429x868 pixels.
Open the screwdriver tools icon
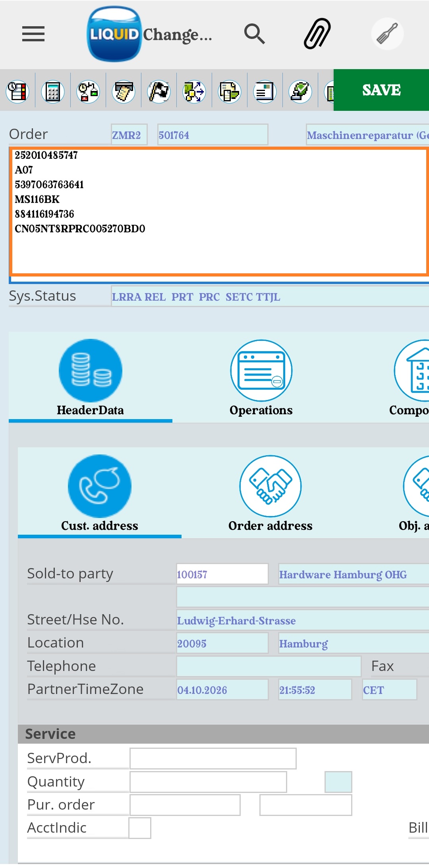(387, 34)
